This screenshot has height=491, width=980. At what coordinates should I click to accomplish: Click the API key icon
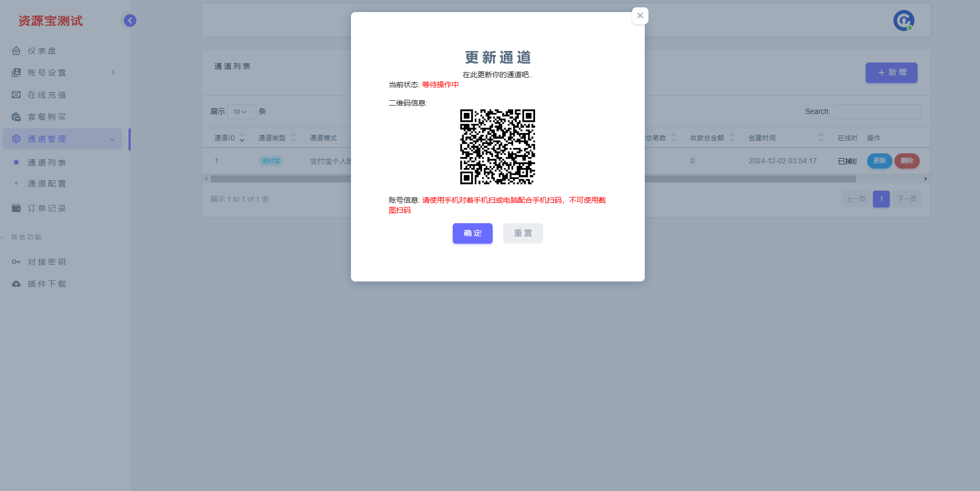16,262
